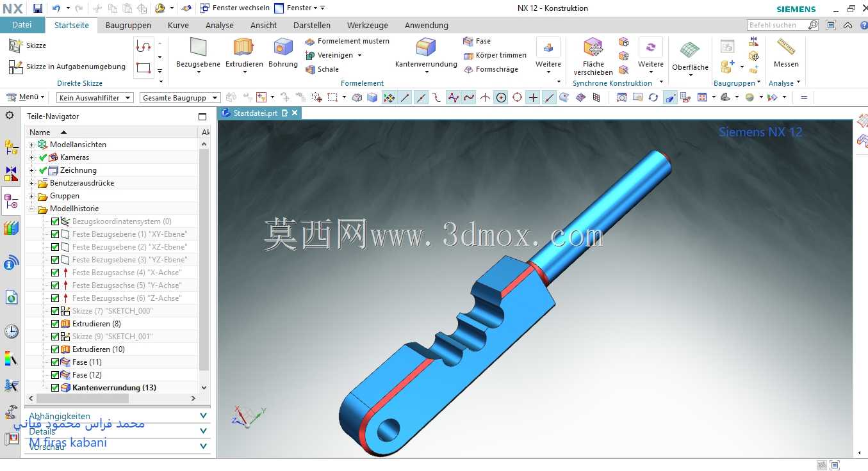Open the Menü dropdown
868x471 pixels.
[26, 97]
